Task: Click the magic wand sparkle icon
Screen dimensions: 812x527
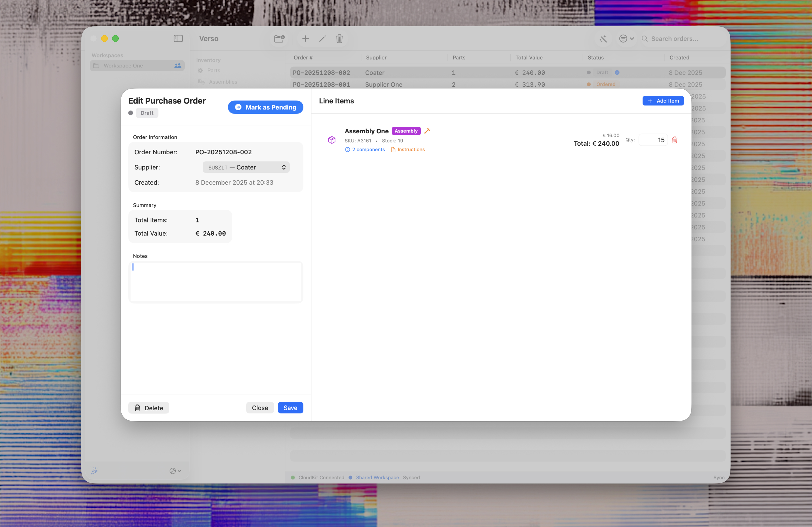Action: point(603,39)
